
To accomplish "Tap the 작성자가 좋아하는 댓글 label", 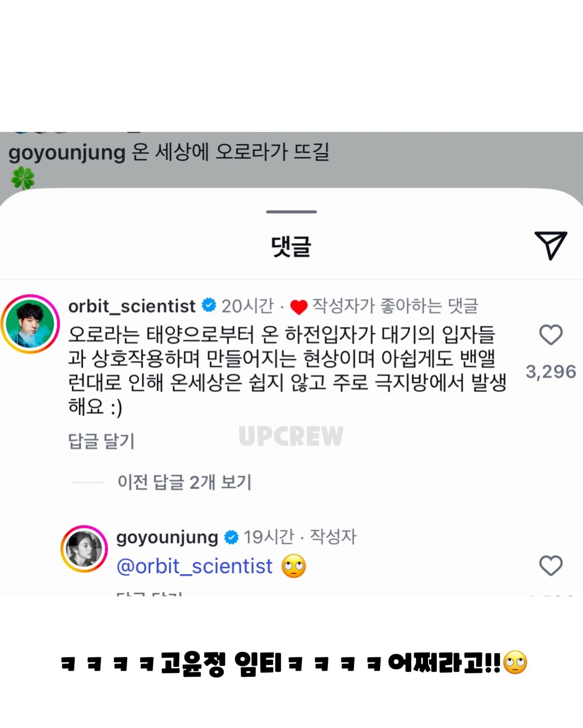I will pos(395,306).
